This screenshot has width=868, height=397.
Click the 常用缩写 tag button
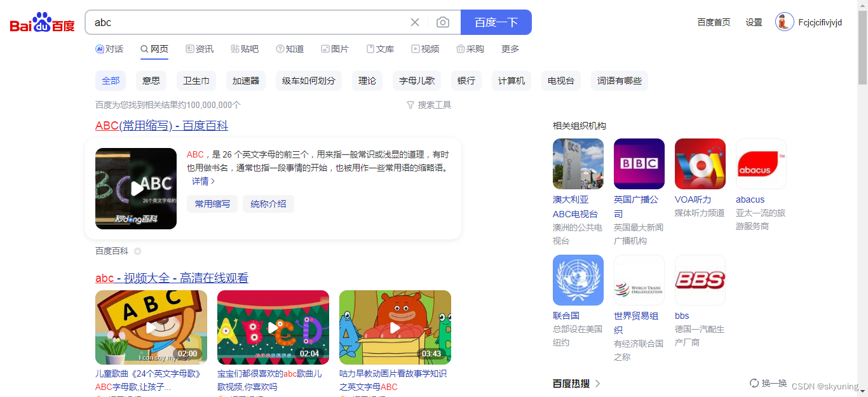(212, 204)
